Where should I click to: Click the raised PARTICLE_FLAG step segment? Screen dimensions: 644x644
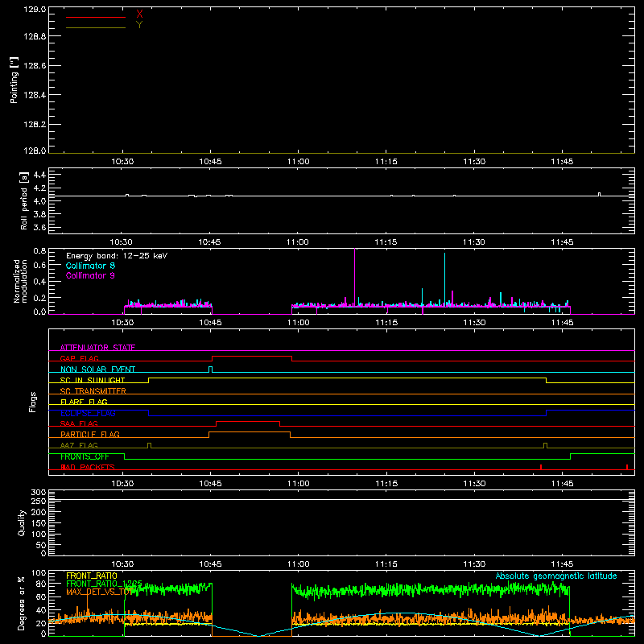(250, 432)
